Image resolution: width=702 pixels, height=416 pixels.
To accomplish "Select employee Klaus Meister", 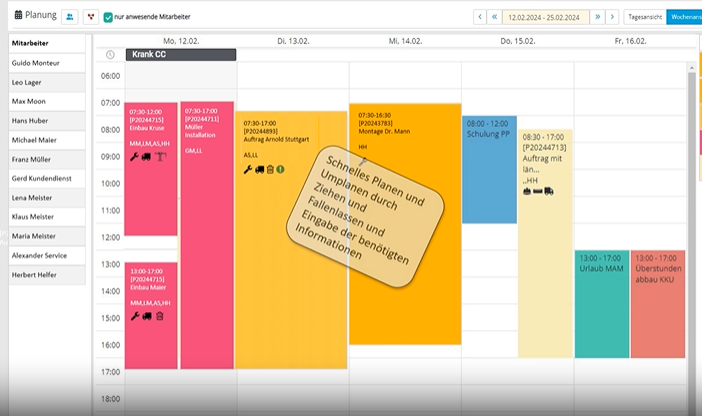I will (x=47, y=217).
